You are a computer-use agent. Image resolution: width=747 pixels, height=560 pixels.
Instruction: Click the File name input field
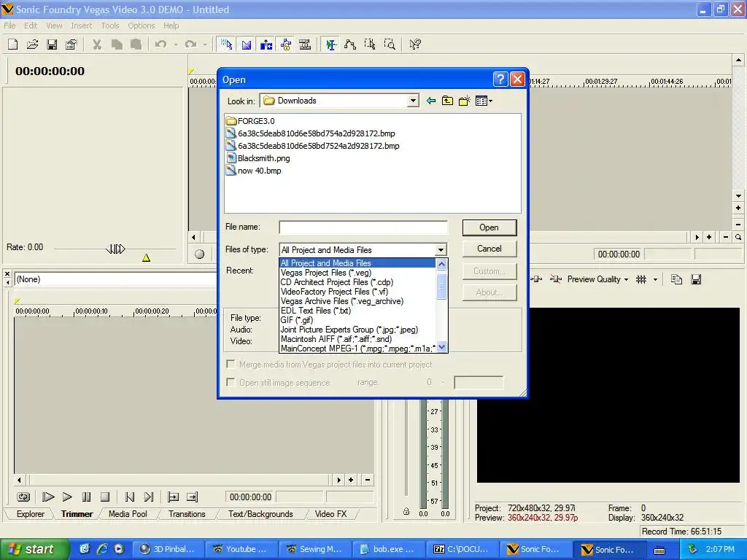coord(363,227)
